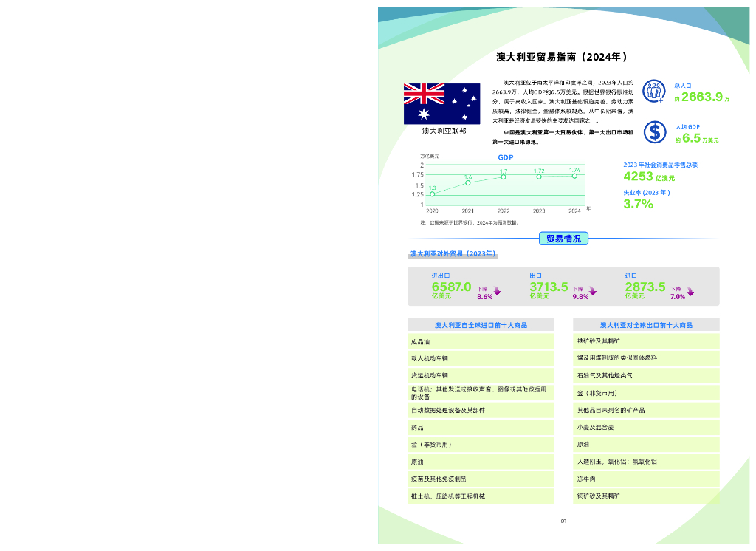This screenshot has width=756, height=551.
Task: Click the 3.7% unemployment rate value
Action: click(x=639, y=205)
